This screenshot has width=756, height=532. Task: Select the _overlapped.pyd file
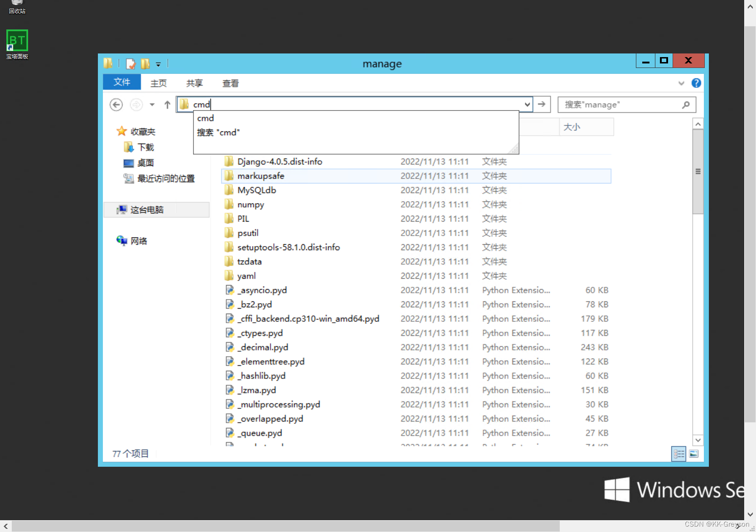pos(416,419)
